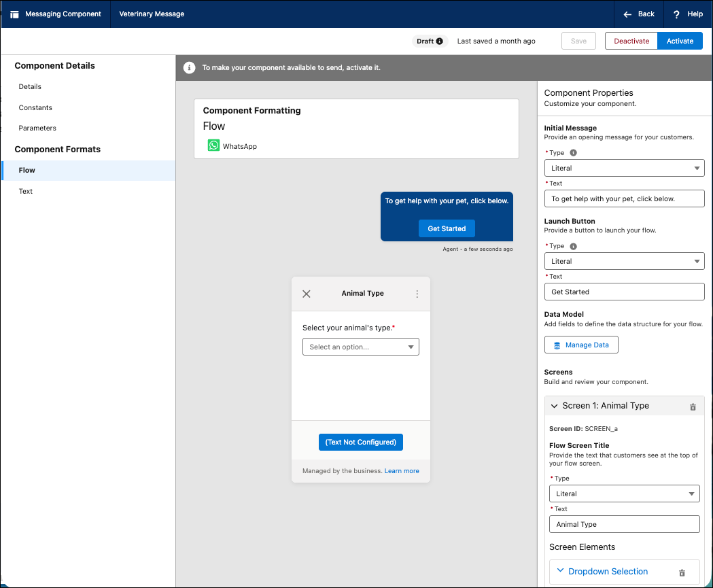Click the Initial Message Text input field
713x588 pixels.
coord(625,198)
